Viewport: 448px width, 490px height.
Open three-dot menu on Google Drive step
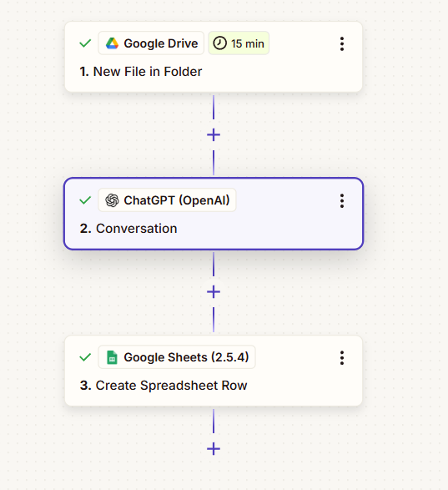(x=342, y=43)
